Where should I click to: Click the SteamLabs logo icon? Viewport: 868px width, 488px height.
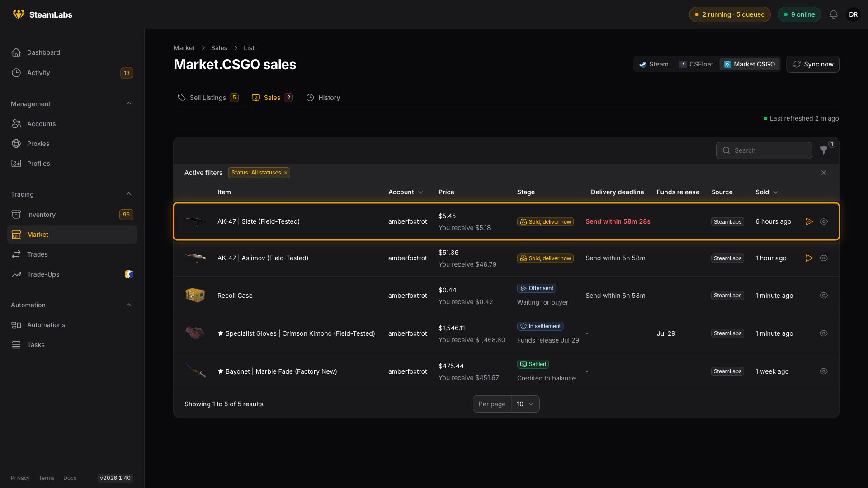[x=19, y=14]
